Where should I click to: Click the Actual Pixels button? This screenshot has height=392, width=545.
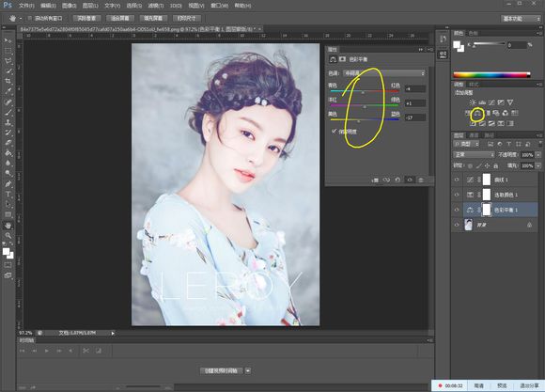coord(86,18)
